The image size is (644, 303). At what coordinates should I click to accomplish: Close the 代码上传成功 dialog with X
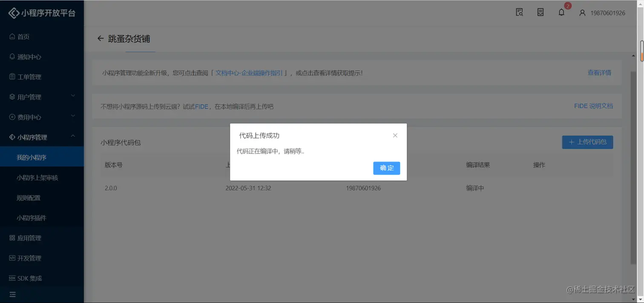395,136
